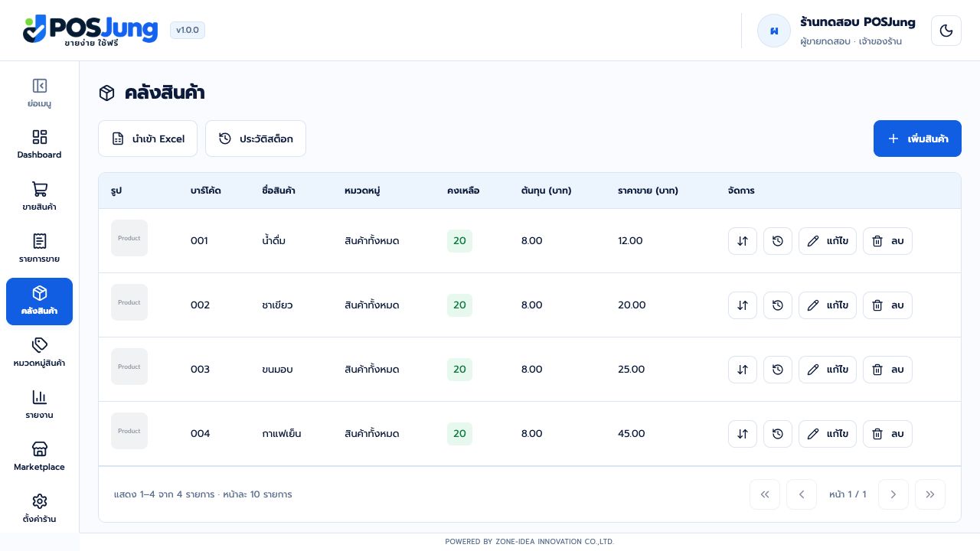
Task: Edit กาแฟเย็น product (แก้ไข)
Action: coord(828,434)
